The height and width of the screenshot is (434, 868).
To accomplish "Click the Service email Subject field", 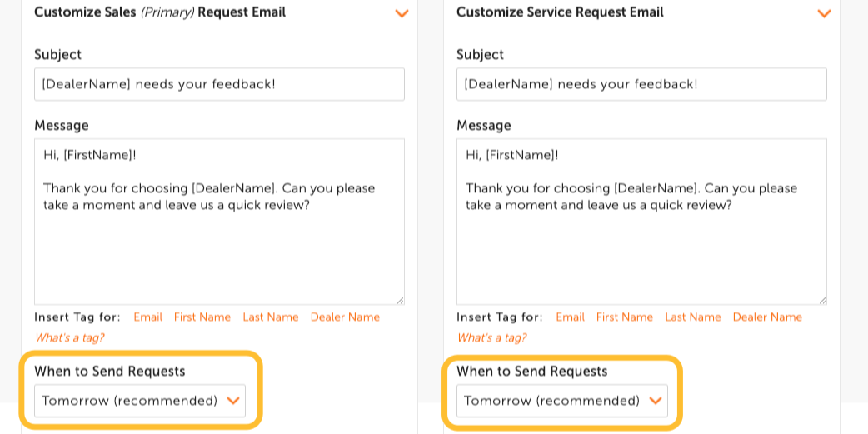I will pos(641,84).
